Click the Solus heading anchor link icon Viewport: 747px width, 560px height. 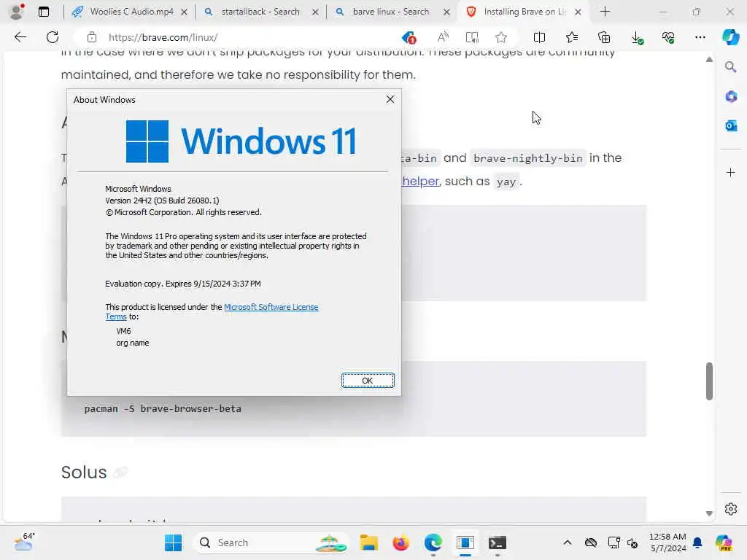tap(120, 472)
